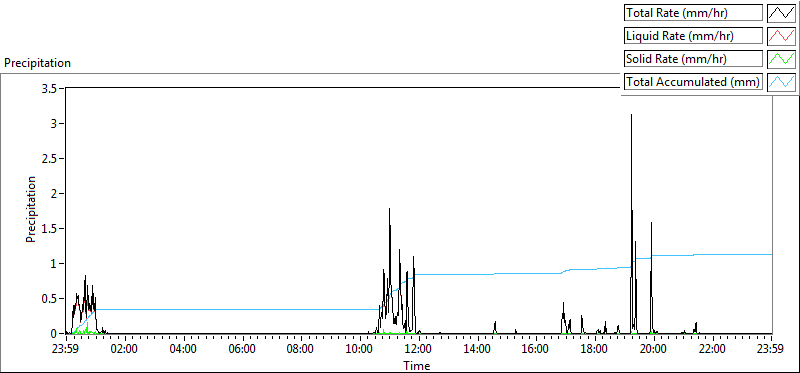Click the 22:00 x-axis tick label
This screenshot has height=373, width=800.
coord(713,350)
